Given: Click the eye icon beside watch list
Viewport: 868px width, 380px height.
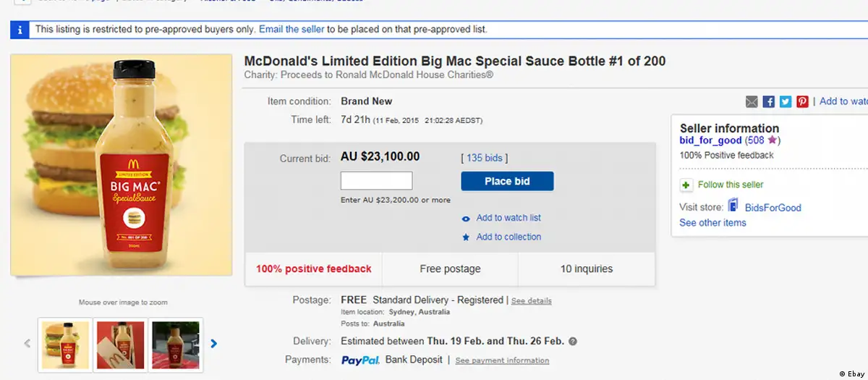Looking at the screenshot, I should (467, 219).
